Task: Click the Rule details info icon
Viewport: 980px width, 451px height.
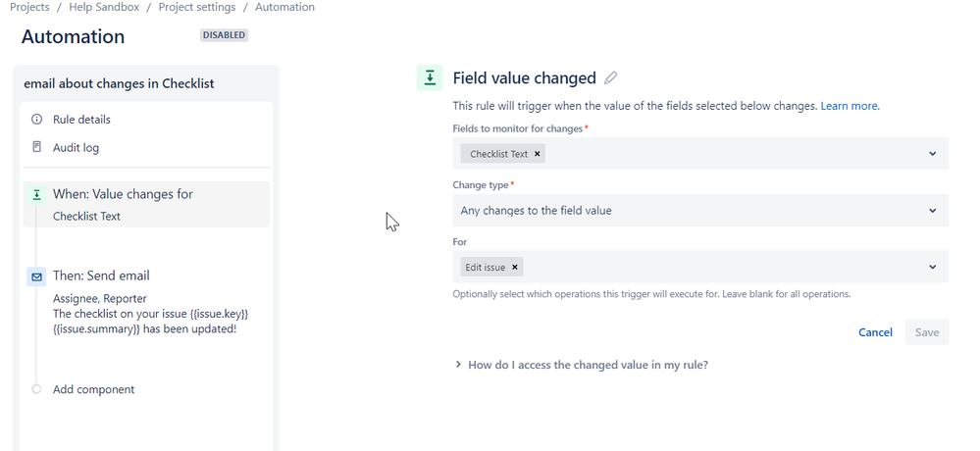Action: pyautogui.click(x=37, y=120)
